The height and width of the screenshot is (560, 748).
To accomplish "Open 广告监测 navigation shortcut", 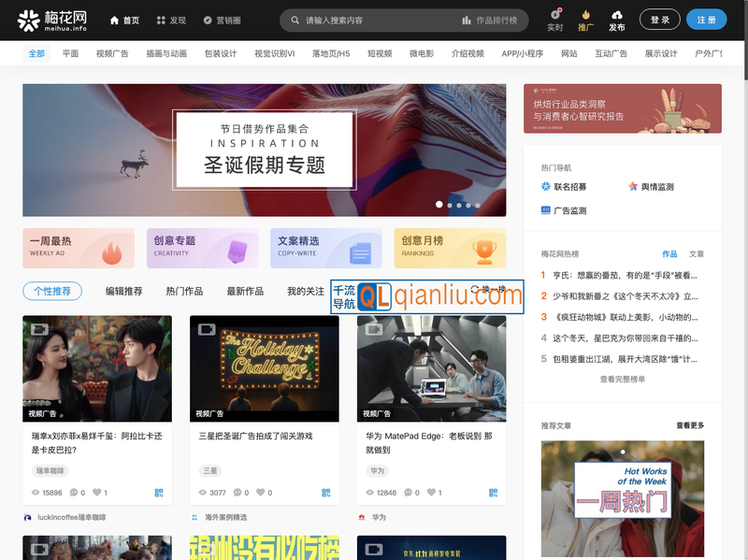I will click(x=547, y=211).
